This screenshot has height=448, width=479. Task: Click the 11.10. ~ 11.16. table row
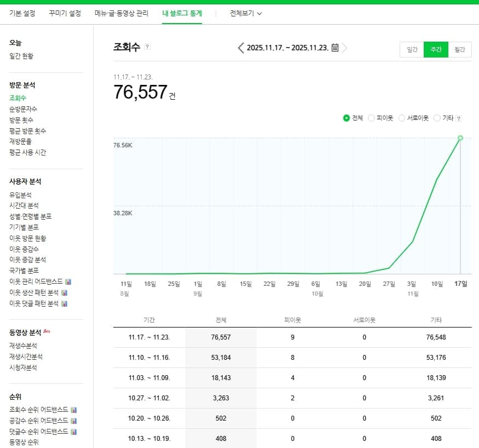click(x=292, y=357)
